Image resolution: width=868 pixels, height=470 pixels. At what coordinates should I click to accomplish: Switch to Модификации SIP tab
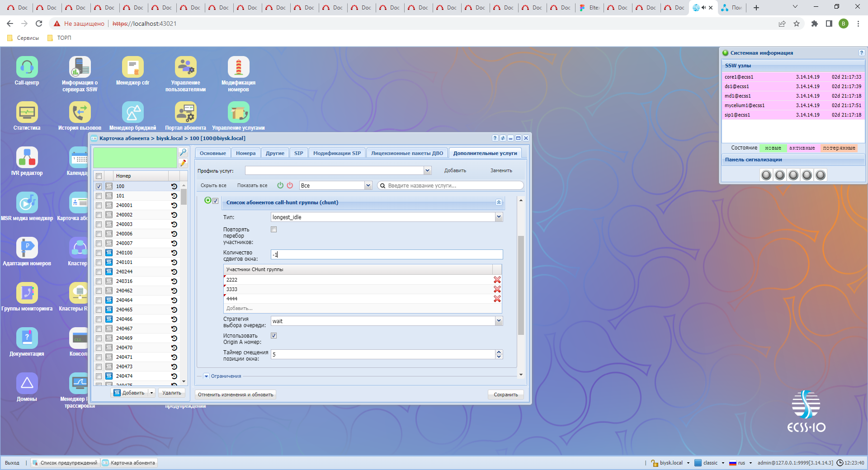tap(337, 153)
